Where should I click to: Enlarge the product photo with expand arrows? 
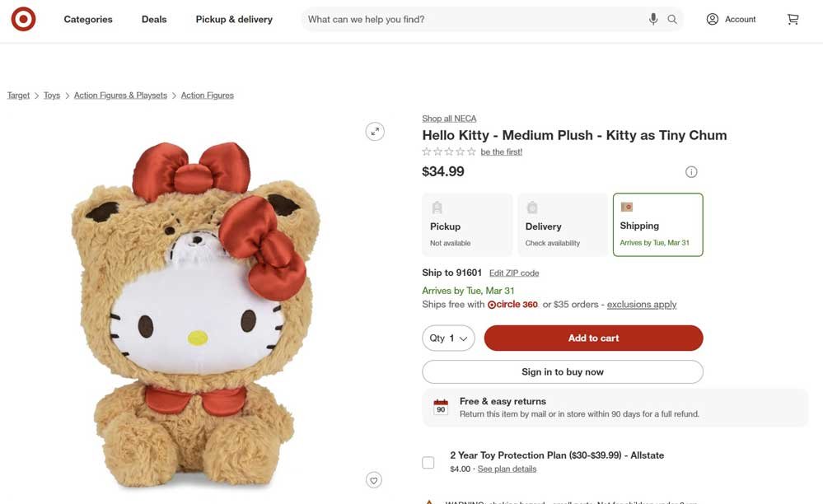[x=375, y=130]
